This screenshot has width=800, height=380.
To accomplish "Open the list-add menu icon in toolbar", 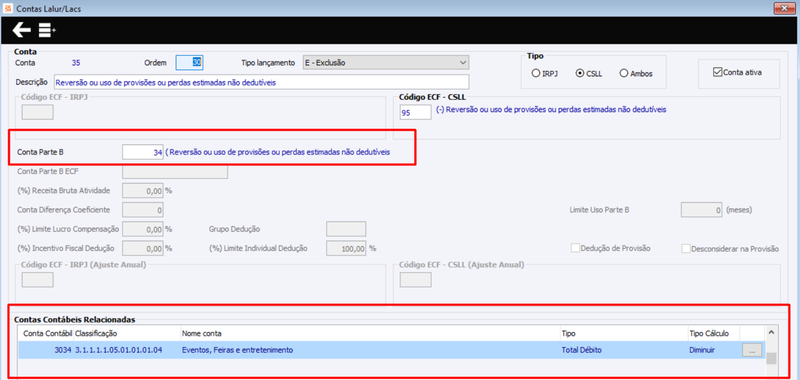I will tap(47, 30).
